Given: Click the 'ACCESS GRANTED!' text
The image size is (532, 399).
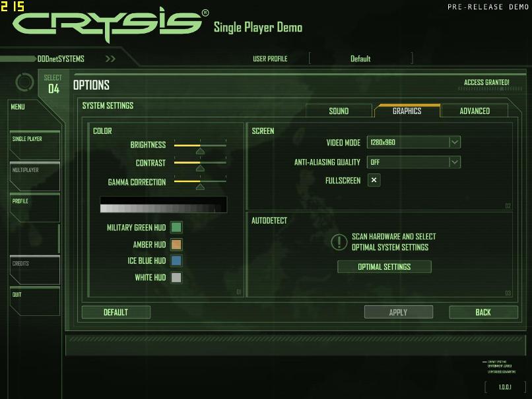Looking at the screenshot, I should tap(486, 82).
